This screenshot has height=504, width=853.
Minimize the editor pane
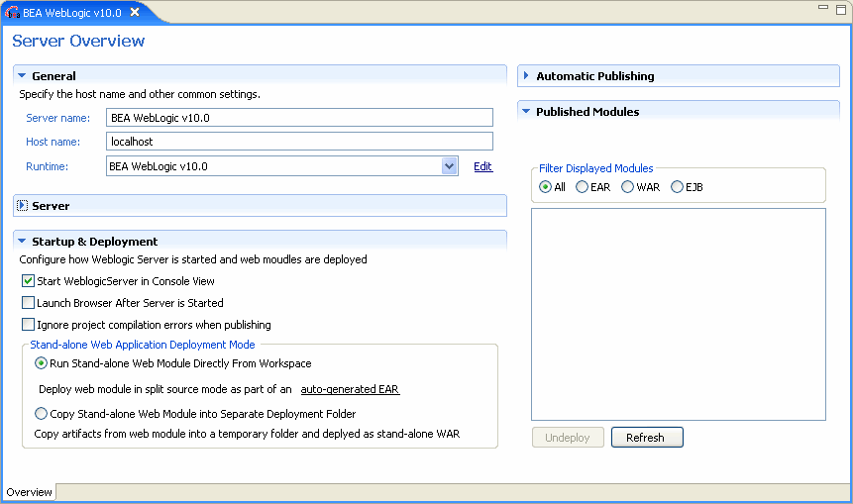coord(823,8)
